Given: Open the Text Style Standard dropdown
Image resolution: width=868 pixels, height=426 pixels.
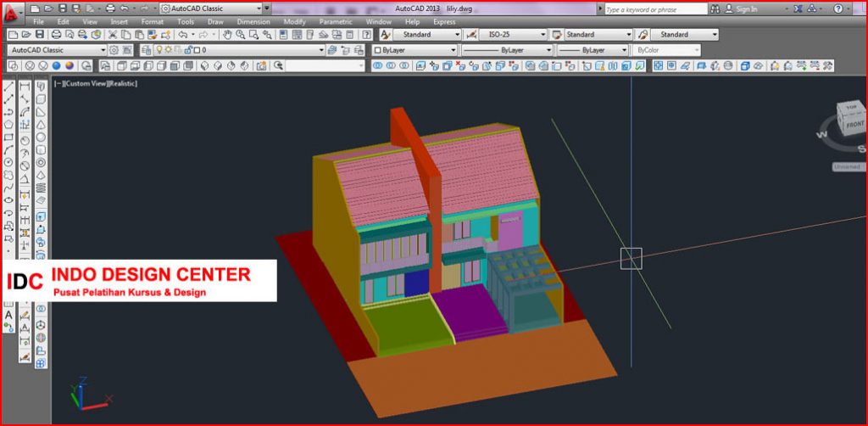Looking at the screenshot, I should 427,35.
